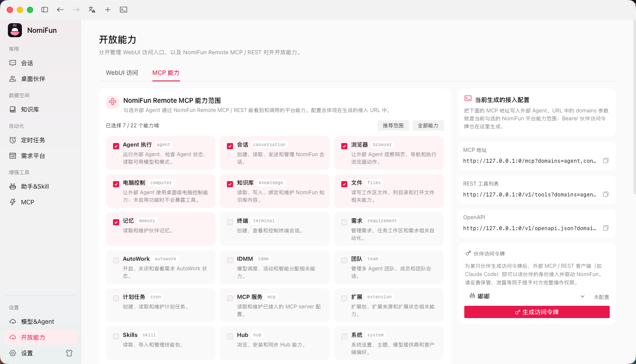The image size is (636, 364).
Task: Click the key icon beside 伙伴访问令牌
Action: pyautogui.click(x=468, y=253)
